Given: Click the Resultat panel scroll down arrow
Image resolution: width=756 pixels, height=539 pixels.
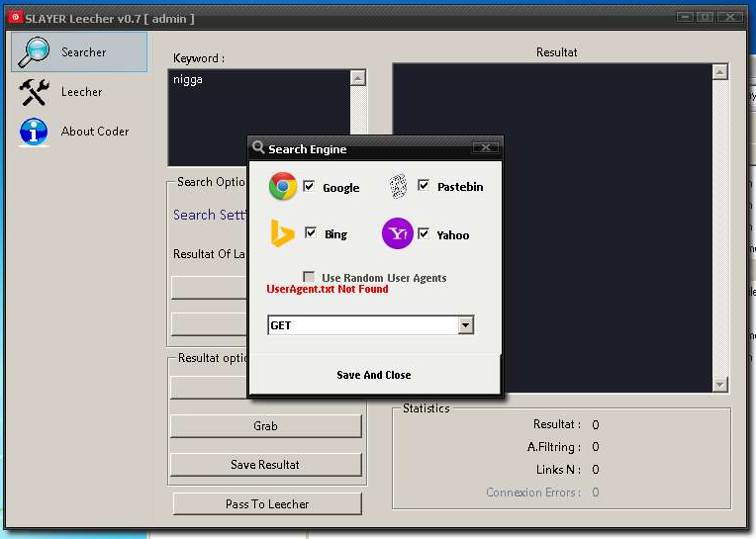Looking at the screenshot, I should [719, 385].
